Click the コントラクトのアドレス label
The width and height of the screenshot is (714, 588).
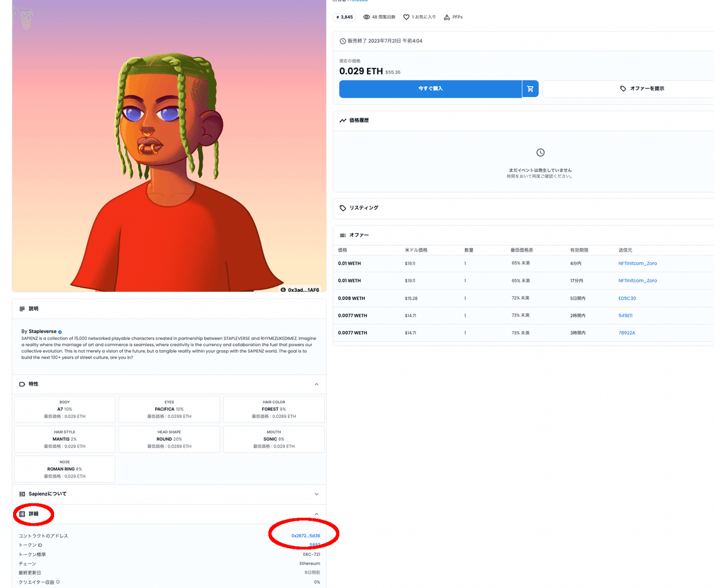pyautogui.click(x=43, y=536)
